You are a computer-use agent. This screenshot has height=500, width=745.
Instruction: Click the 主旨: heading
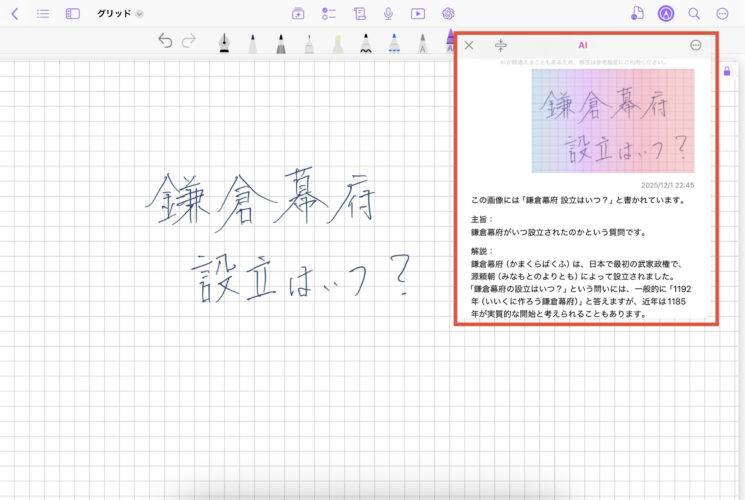point(482,219)
